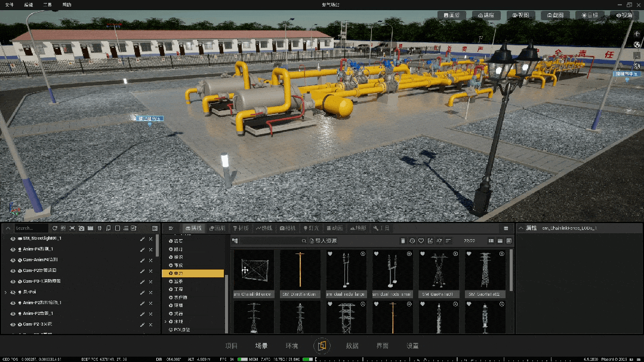Click the select-region icon in outliner toolbar
Image resolution: width=644 pixels, height=362 pixels.
[63, 228]
